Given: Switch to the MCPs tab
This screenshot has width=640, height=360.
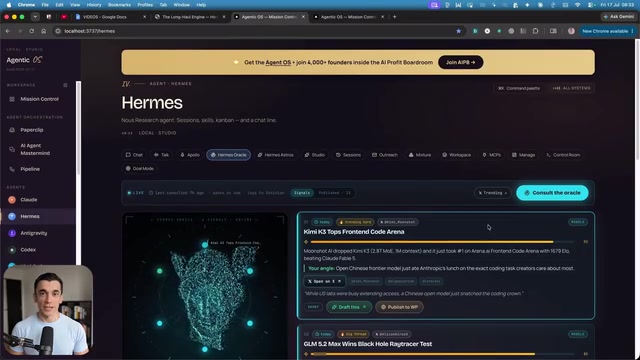Looking at the screenshot, I should tap(491, 155).
